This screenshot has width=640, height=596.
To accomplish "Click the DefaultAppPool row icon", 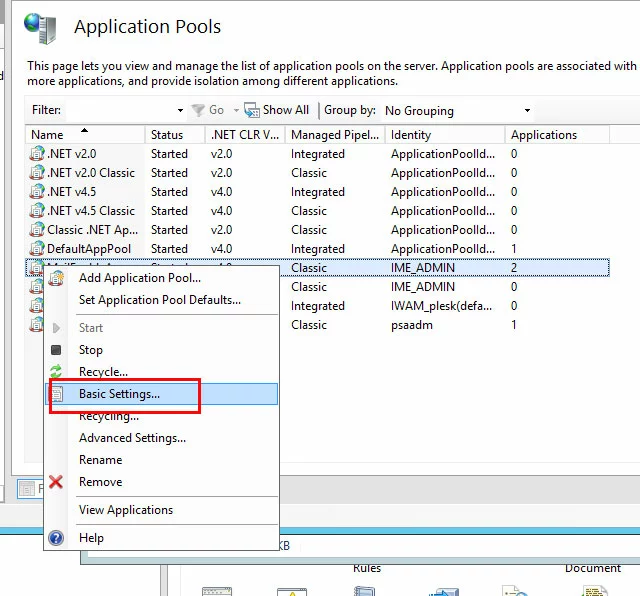I will point(37,249).
